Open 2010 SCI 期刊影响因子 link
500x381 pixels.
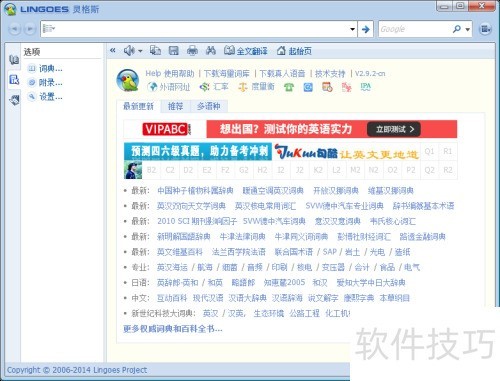[x=197, y=221]
